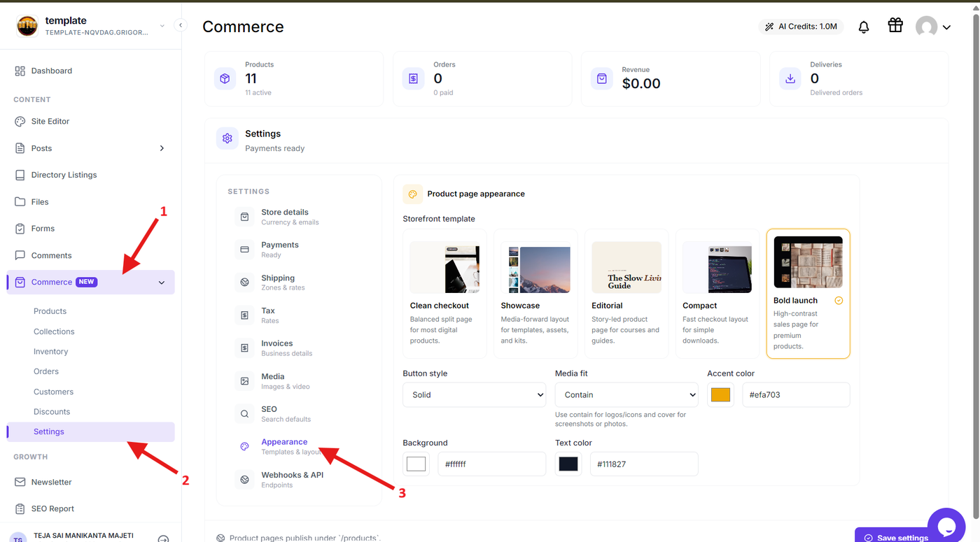Choose the Showcase storefront template

pos(535,294)
